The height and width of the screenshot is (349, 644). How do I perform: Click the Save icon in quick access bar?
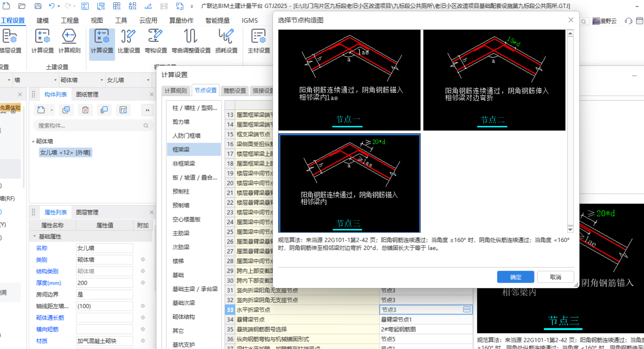click(38, 6)
